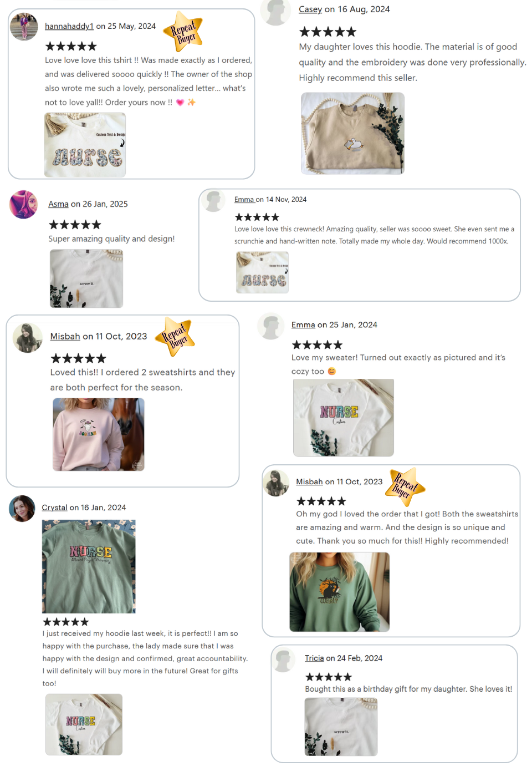This screenshot has height=766, width=532.
Task: View Asma's screw it sweatshirt photo
Action: [x=86, y=278]
